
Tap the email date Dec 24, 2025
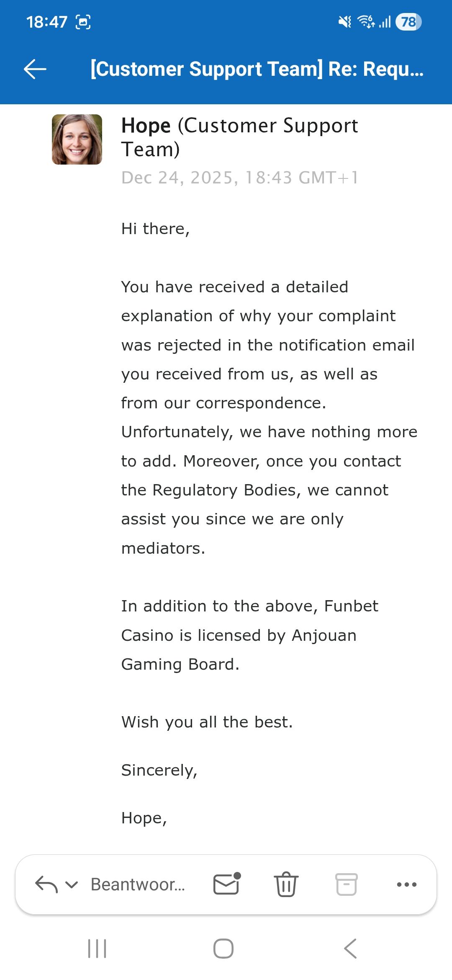pos(240,178)
